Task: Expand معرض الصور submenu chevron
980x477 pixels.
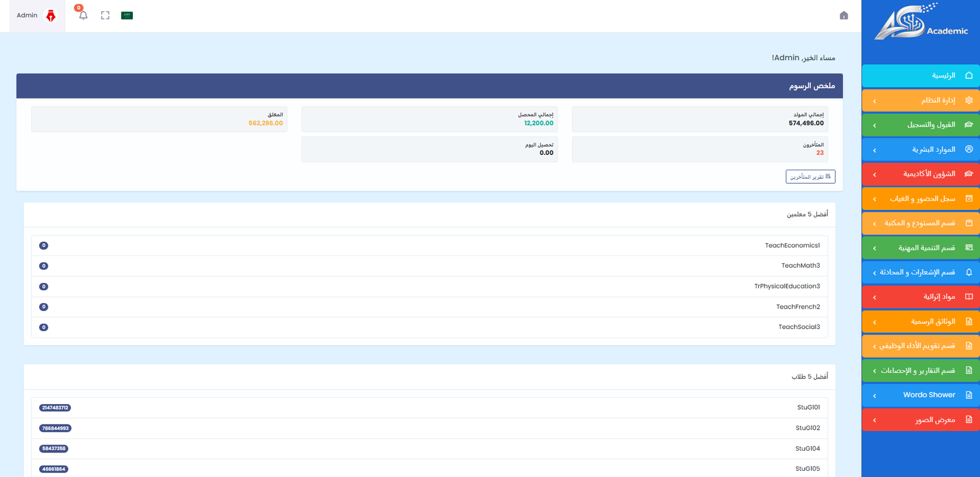Action: click(x=875, y=420)
